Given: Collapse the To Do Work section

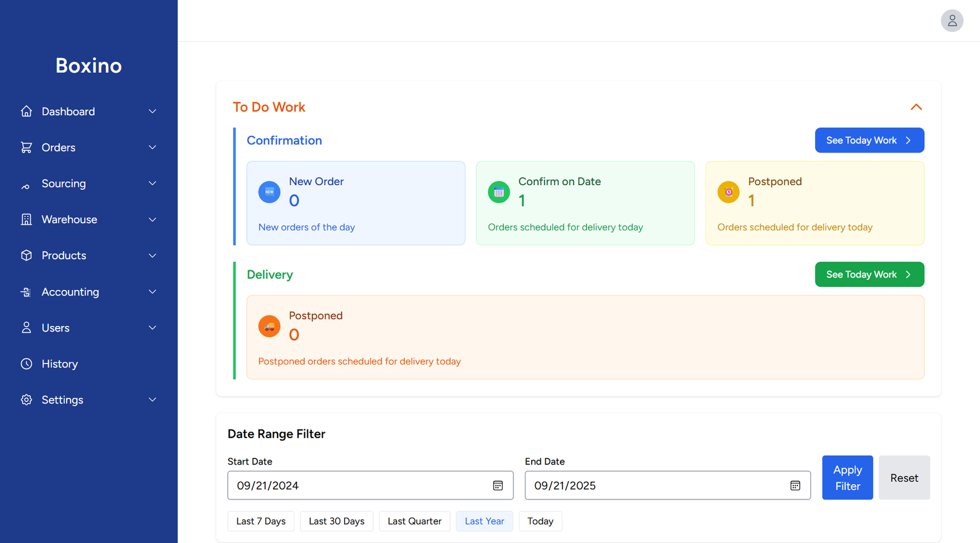Looking at the screenshot, I should [916, 107].
